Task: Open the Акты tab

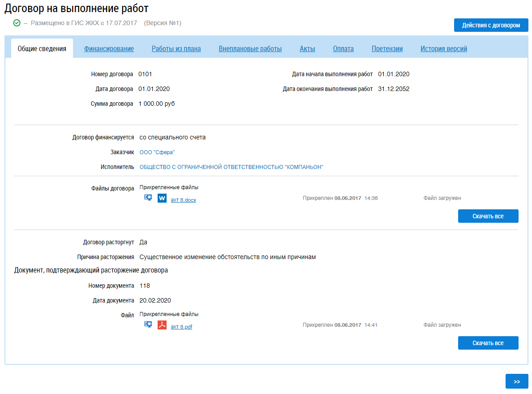Action: (307, 49)
